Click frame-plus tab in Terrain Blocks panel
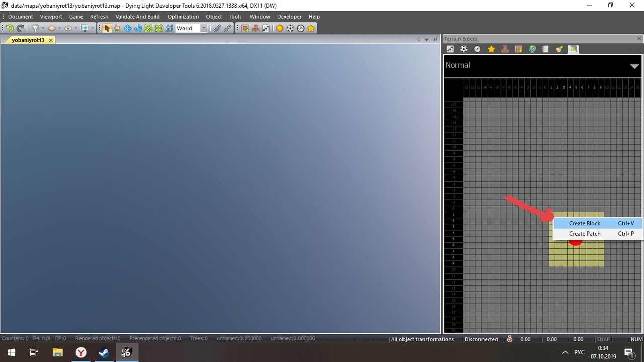 pos(518,49)
